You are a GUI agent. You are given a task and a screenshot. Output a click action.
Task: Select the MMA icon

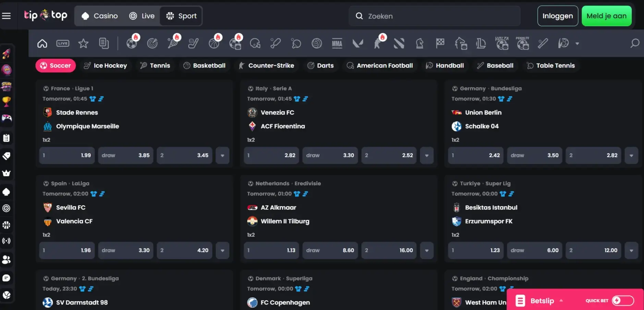337,44
